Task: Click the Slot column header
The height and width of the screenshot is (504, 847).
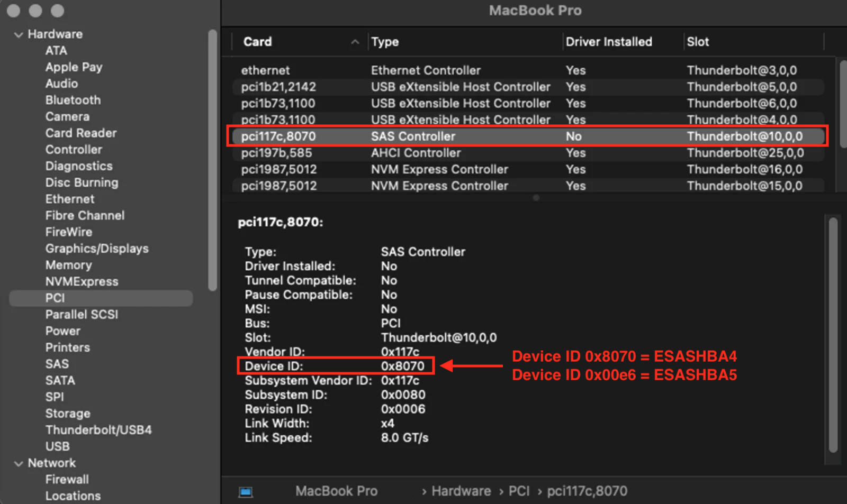Action: click(698, 42)
